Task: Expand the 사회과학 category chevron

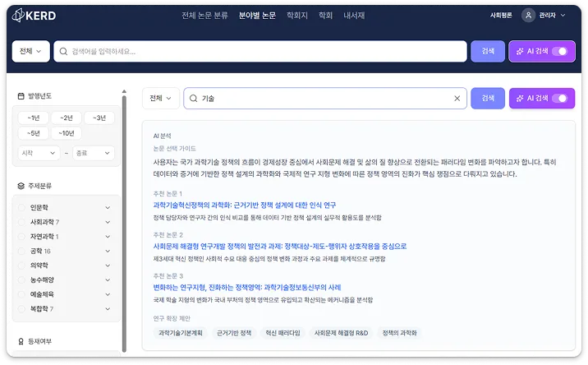Action: [x=108, y=222]
